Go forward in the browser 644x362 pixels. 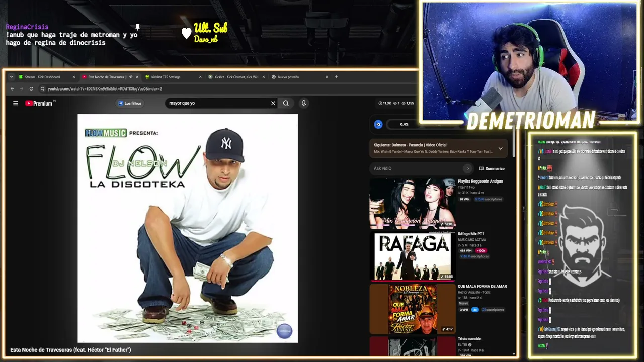(x=22, y=89)
